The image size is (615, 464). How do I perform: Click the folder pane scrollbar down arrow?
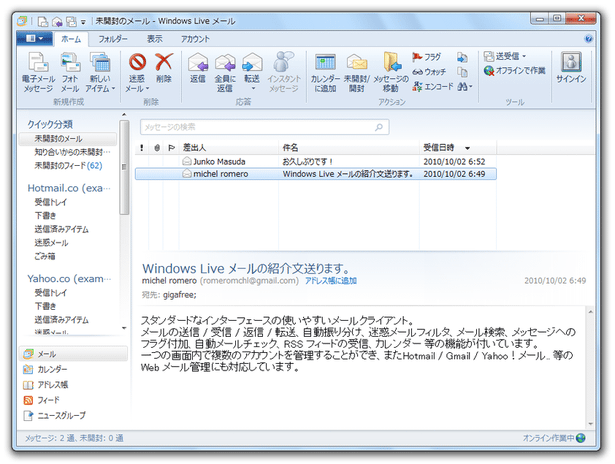pos(124,328)
